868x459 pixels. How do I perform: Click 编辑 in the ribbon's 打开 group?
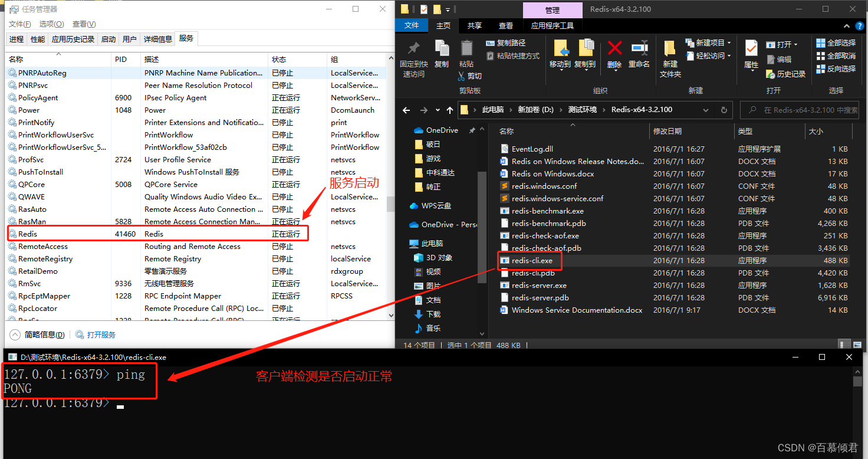pos(779,60)
